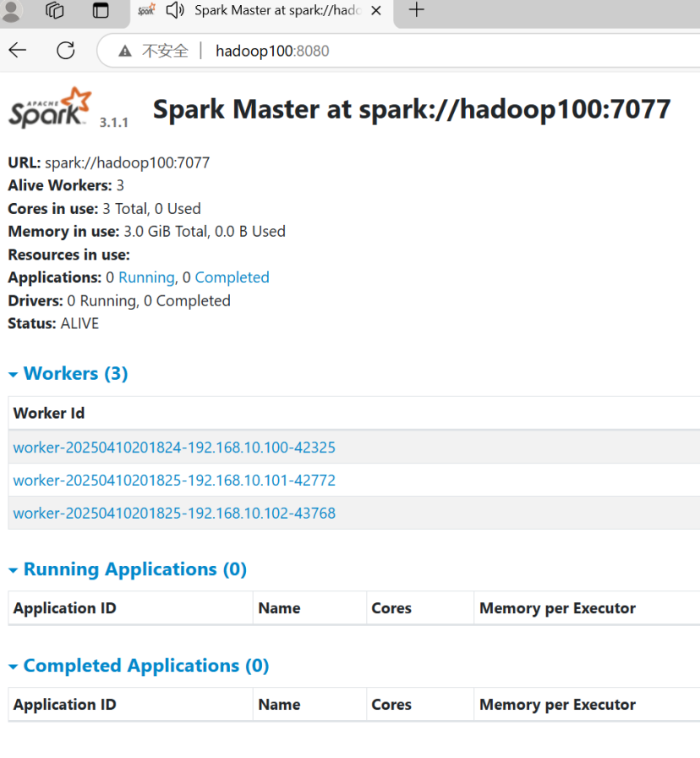Collapse the Running Applications section
The height and width of the screenshot is (758, 700).
click(13, 569)
